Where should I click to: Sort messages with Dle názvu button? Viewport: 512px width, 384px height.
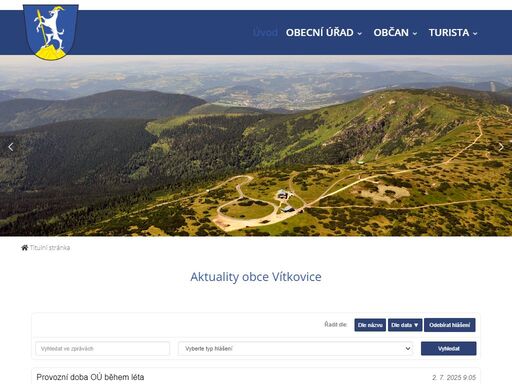point(370,325)
